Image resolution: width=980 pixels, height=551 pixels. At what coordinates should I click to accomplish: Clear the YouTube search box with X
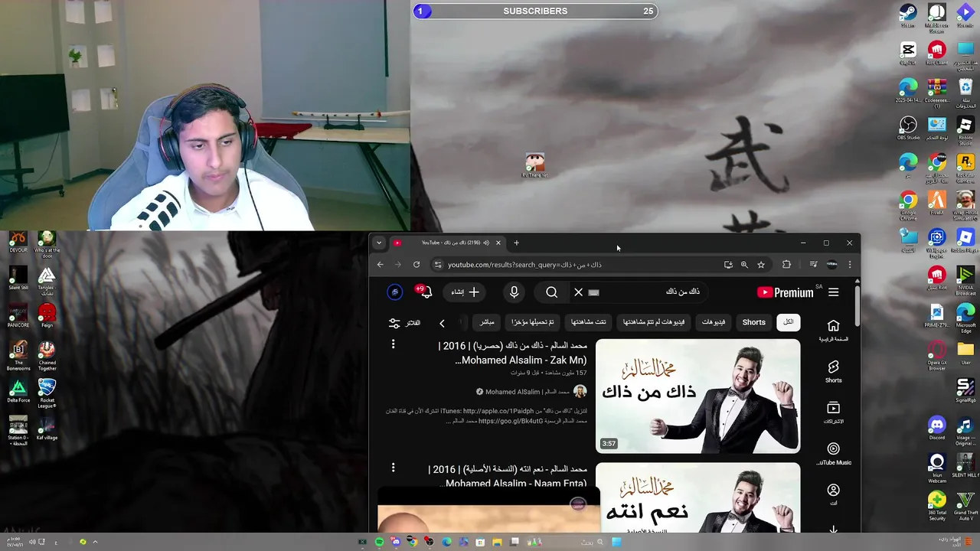[x=578, y=292]
